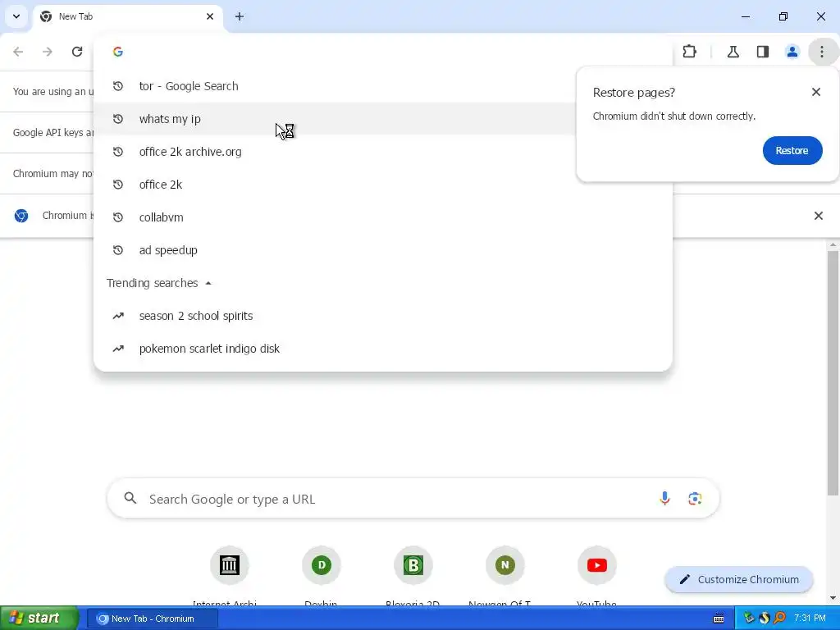The width and height of the screenshot is (840, 630).
Task: Open the Chrome Labs flask icon
Action: click(x=733, y=52)
